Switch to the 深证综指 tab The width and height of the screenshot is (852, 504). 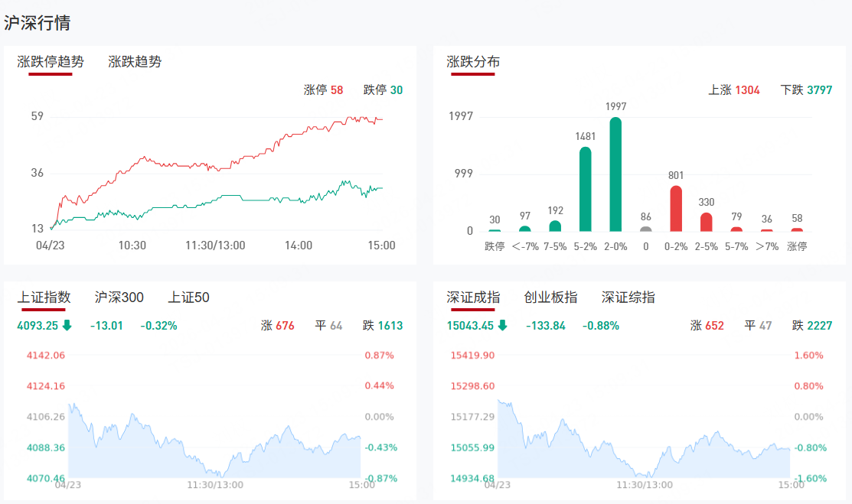tap(628, 298)
